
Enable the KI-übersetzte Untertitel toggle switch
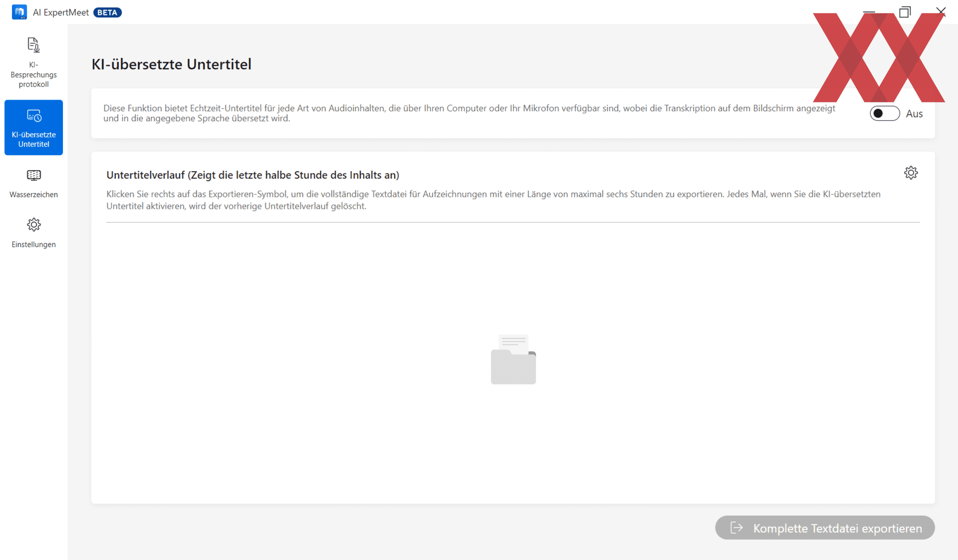[x=884, y=114]
